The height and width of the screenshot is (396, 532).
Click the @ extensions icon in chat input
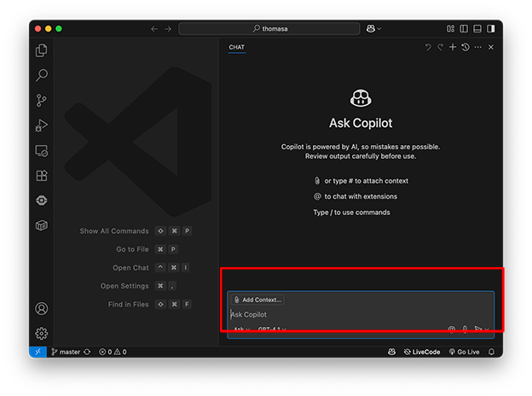click(451, 329)
